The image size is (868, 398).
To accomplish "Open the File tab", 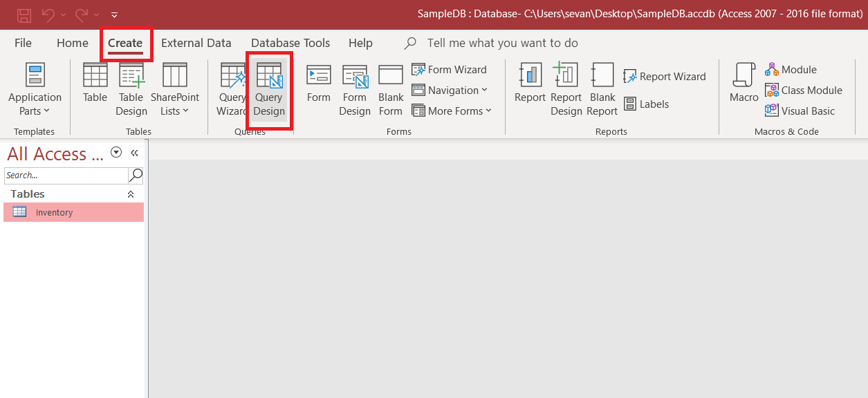I will coord(24,43).
